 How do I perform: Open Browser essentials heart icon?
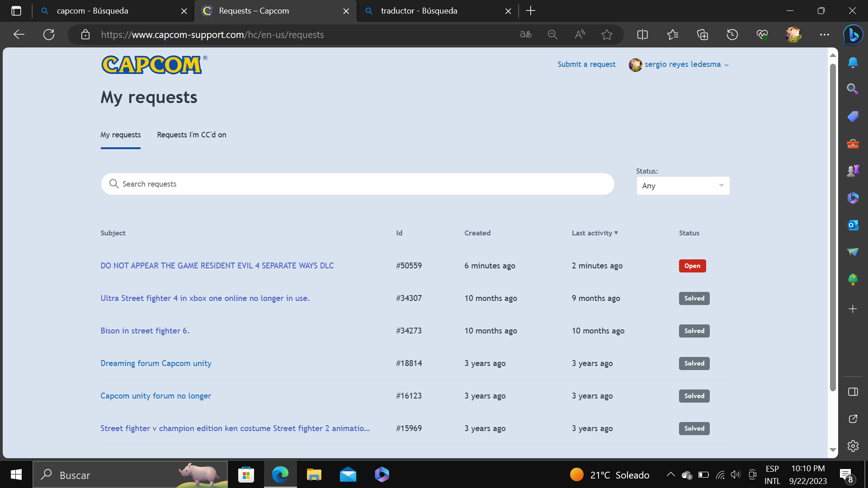(x=762, y=35)
